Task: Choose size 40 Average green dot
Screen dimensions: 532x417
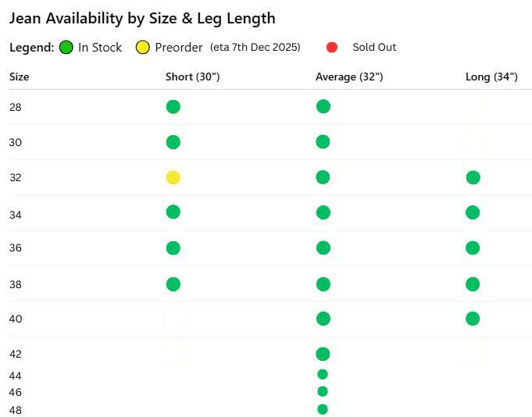Action: point(323,319)
